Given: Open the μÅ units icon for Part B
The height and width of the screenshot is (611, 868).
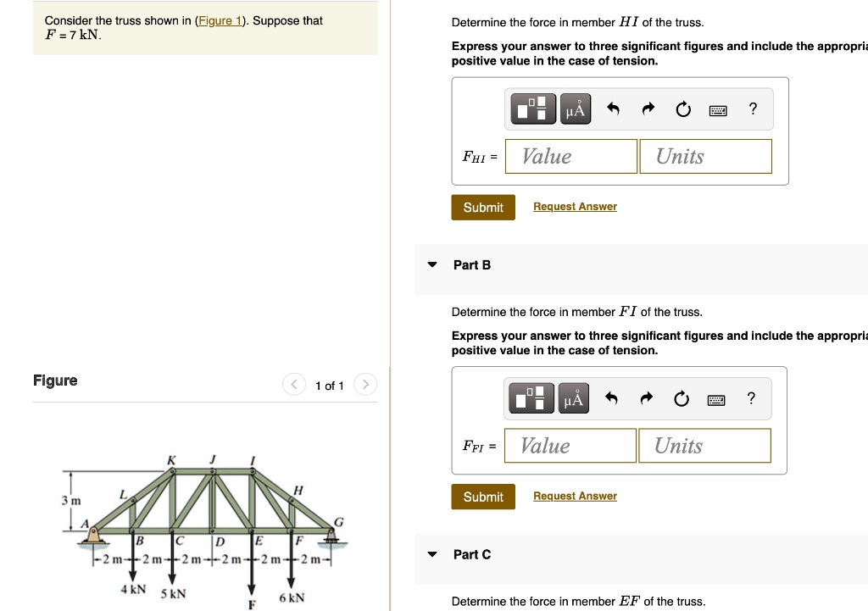Looking at the screenshot, I should pyautogui.click(x=573, y=398).
